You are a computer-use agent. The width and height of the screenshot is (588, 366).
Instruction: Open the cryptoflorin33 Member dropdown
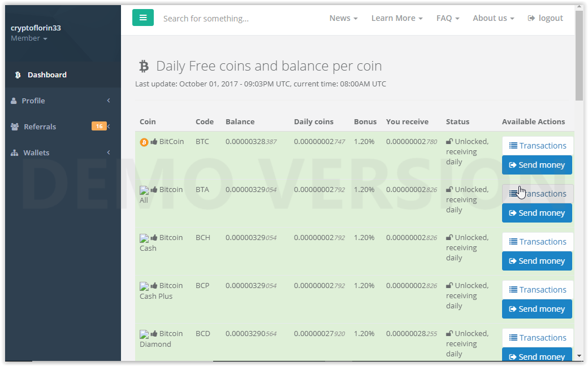(29, 38)
